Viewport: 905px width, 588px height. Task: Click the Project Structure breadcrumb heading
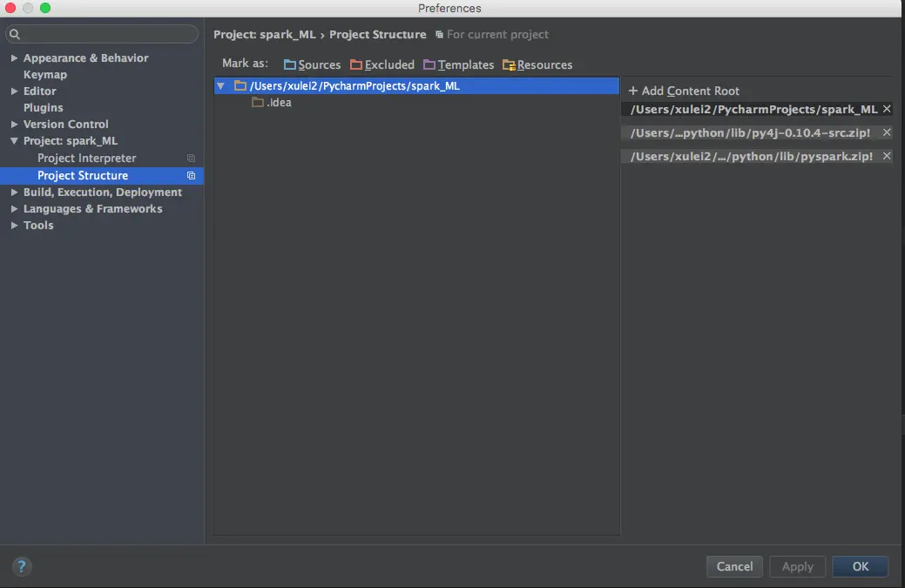[378, 35]
